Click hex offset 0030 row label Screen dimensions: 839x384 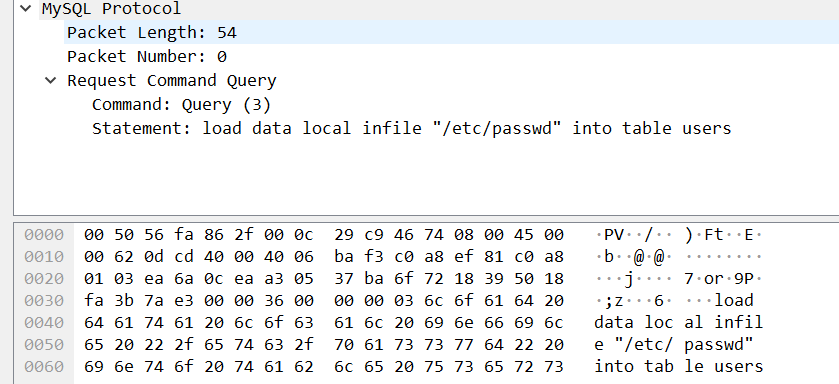(44, 301)
